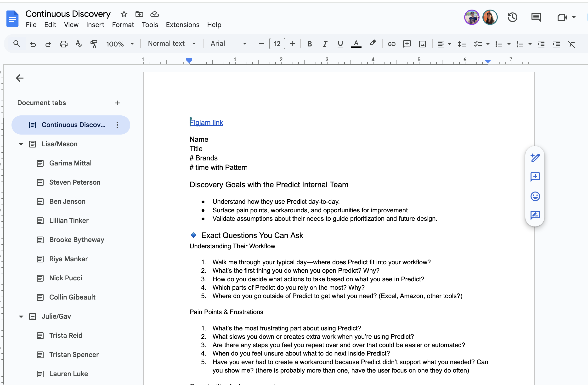Image resolution: width=588 pixels, height=385 pixels.
Task: Open the Google Docs home icon
Action: pyautogui.click(x=12, y=18)
